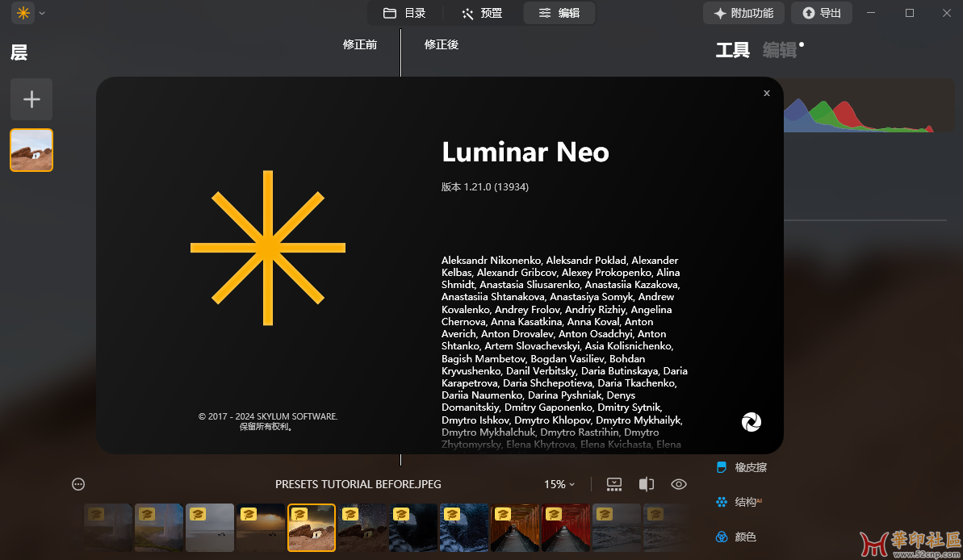Select the 编辑 edit tab
This screenshot has width=963, height=560.
point(559,13)
